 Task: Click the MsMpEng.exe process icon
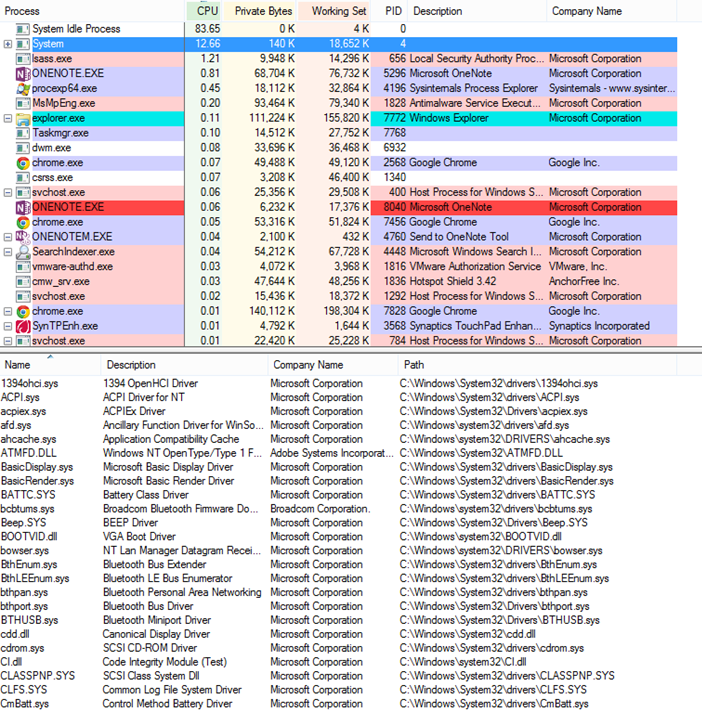pos(23,104)
